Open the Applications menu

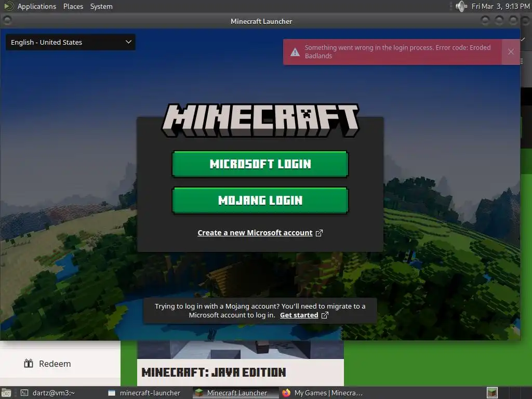click(x=37, y=6)
